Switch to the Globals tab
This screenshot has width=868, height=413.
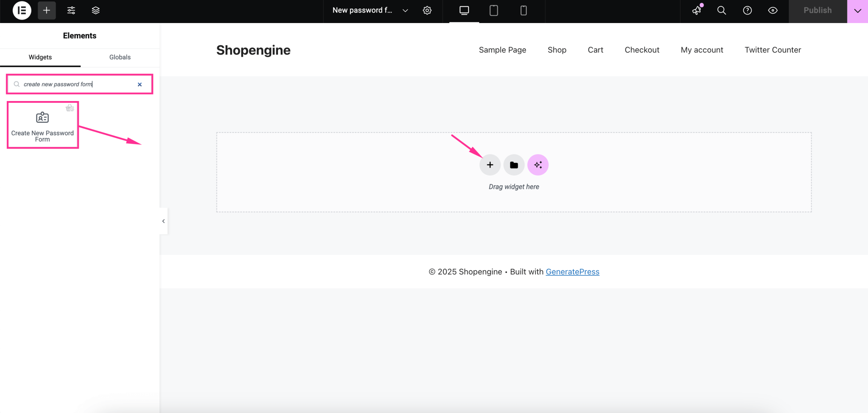(120, 57)
